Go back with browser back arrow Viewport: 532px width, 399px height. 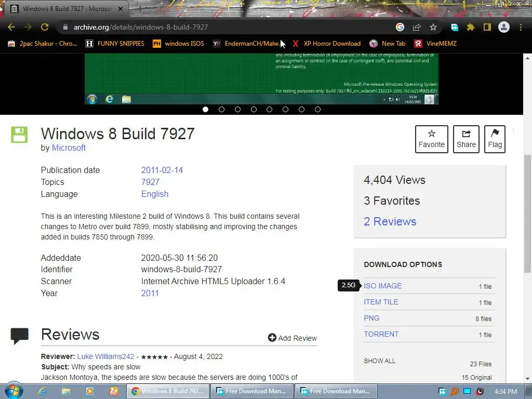(x=11, y=27)
